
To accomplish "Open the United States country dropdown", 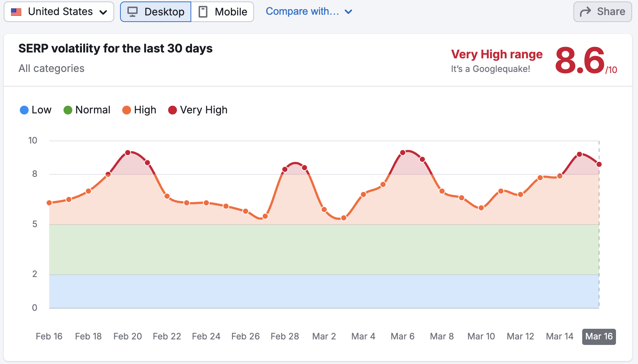I will [59, 11].
